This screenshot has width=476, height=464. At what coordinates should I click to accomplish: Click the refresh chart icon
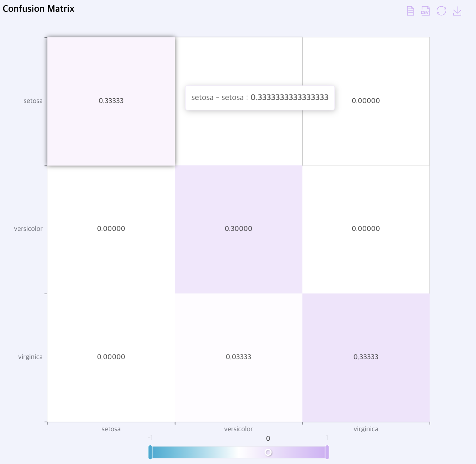click(441, 11)
